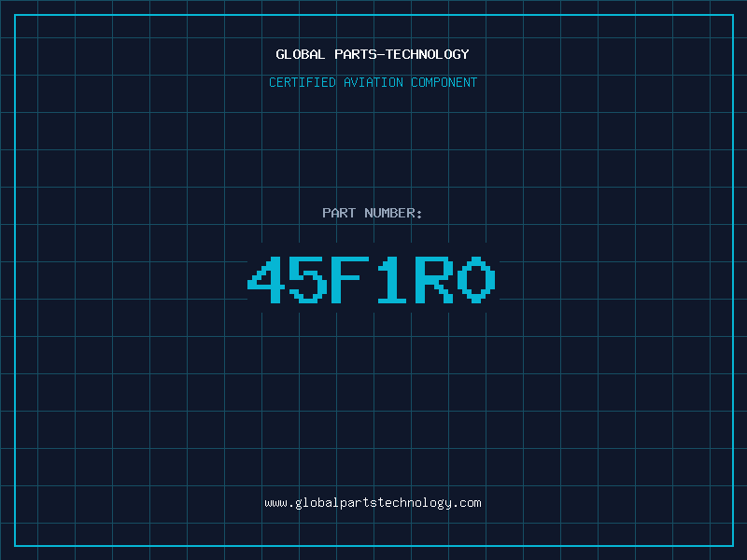The width and height of the screenshot is (747, 560).
Task: Click the letter R in the part number
Action: point(435,280)
